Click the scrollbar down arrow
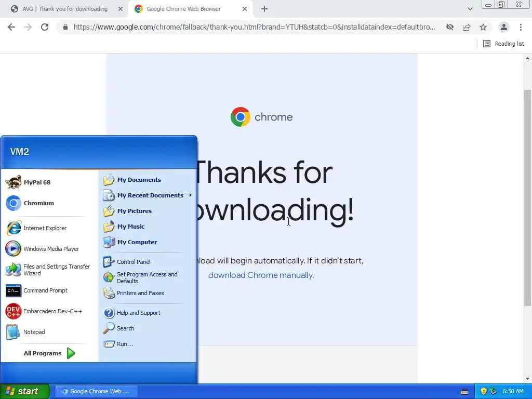Screen dimensions: 532x399 point(527,379)
